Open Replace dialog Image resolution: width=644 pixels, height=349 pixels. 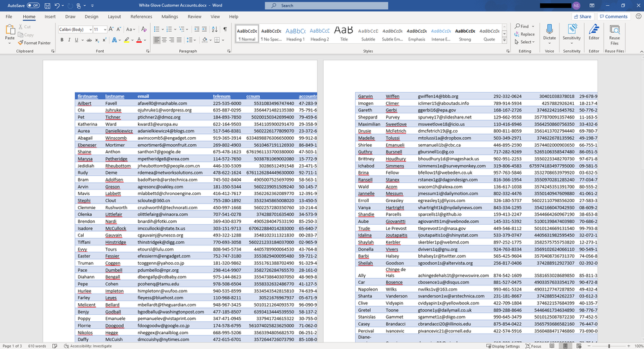click(525, 34)
